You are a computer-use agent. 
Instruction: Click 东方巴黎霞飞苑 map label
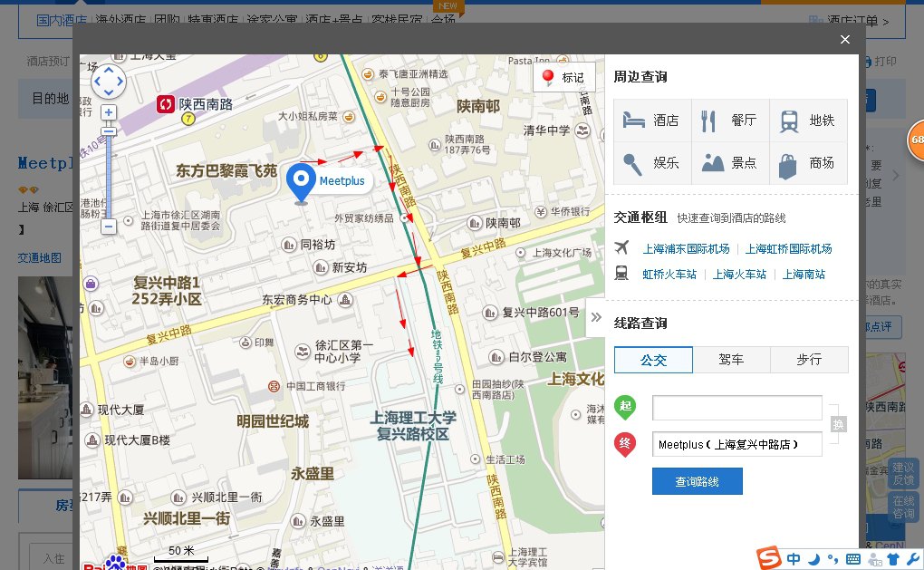(x=226, y=171)
